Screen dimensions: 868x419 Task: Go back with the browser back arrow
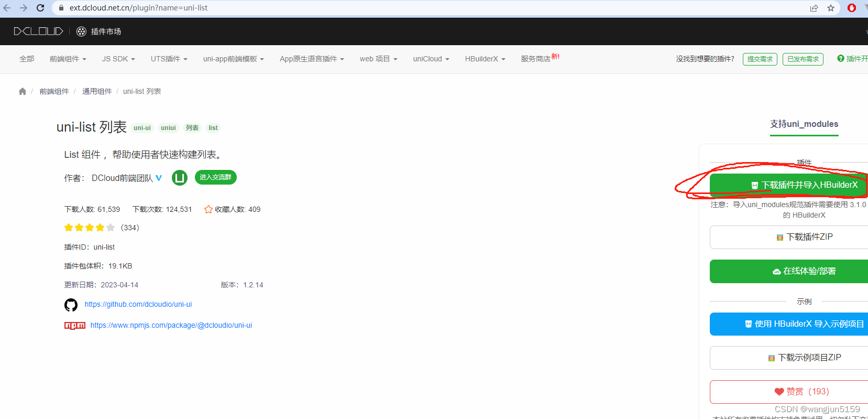[x=7, y=8]
